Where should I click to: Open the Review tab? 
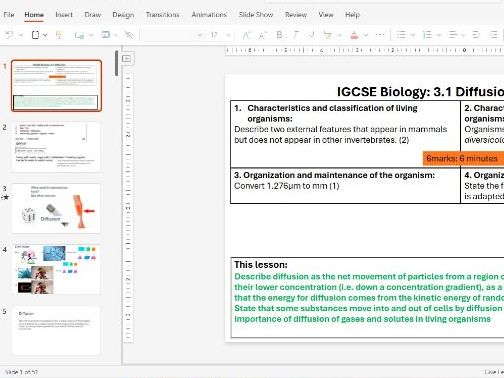296,15
